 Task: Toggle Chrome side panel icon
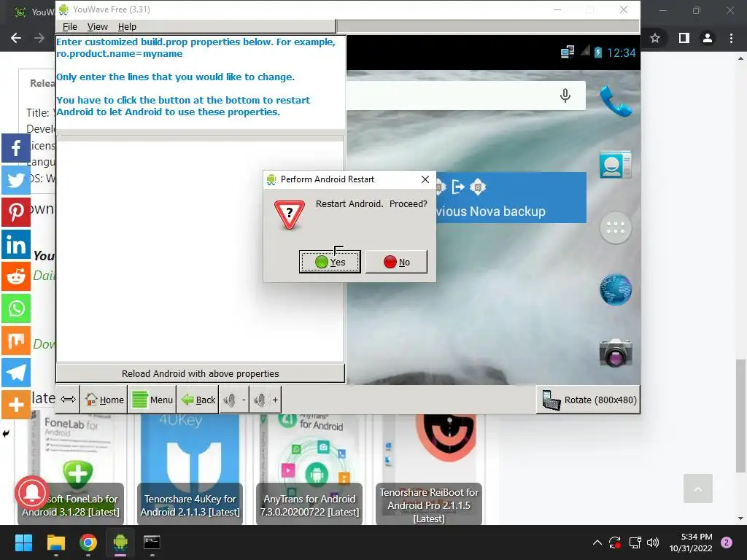pos(684,38)
